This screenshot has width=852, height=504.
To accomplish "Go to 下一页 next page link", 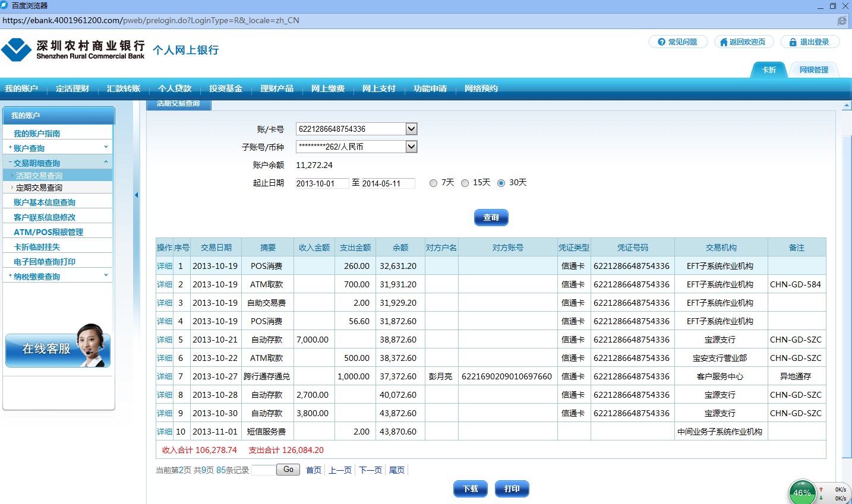I will tap(370, 470).
